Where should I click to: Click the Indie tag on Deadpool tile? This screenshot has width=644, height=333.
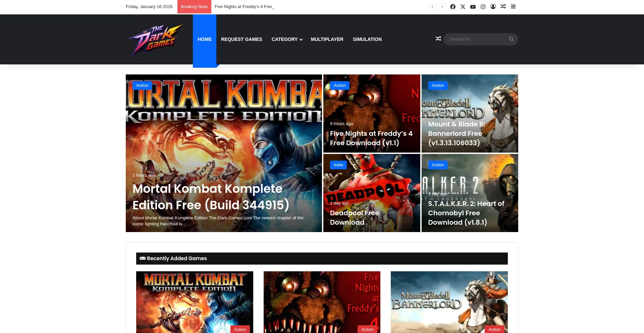click(338, 165)
